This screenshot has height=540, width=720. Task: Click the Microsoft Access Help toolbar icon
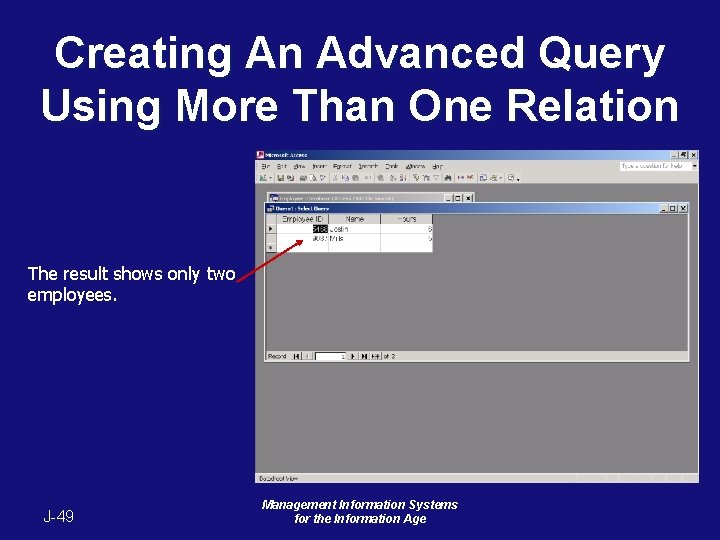(x=511, y=178)
